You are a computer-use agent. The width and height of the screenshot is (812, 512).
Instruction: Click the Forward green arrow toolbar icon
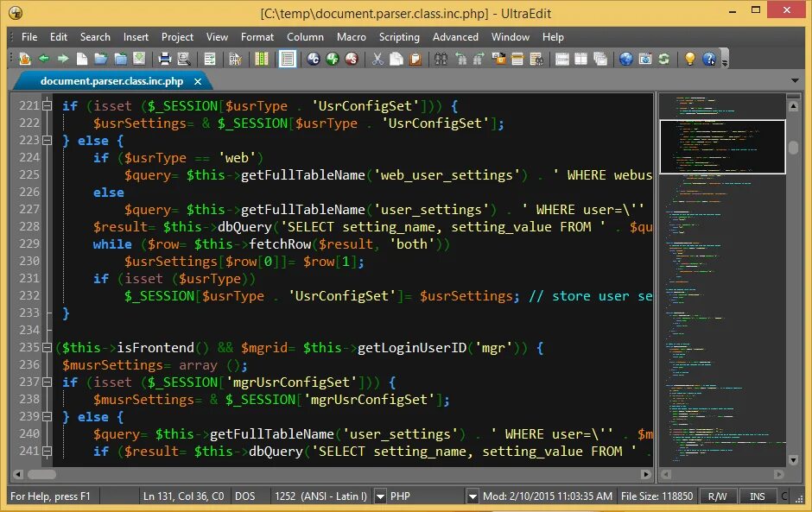63,59
